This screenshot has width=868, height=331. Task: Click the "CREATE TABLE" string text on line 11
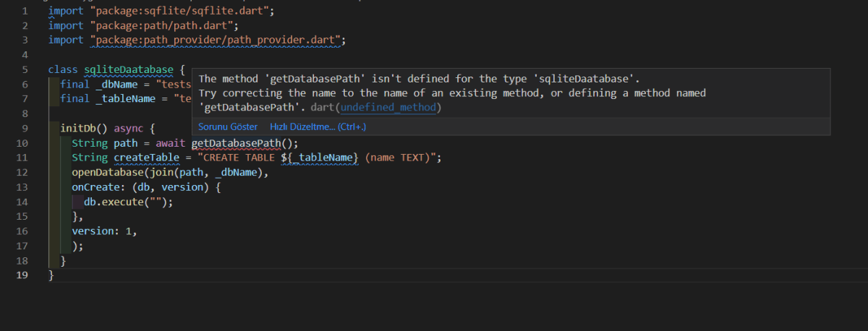[x=239, y=157]
